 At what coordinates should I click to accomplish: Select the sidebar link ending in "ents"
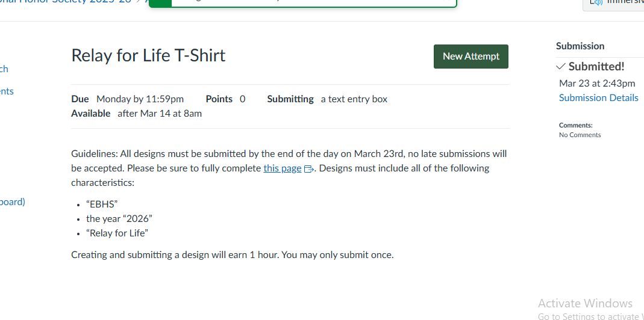[x=7, y=91]
